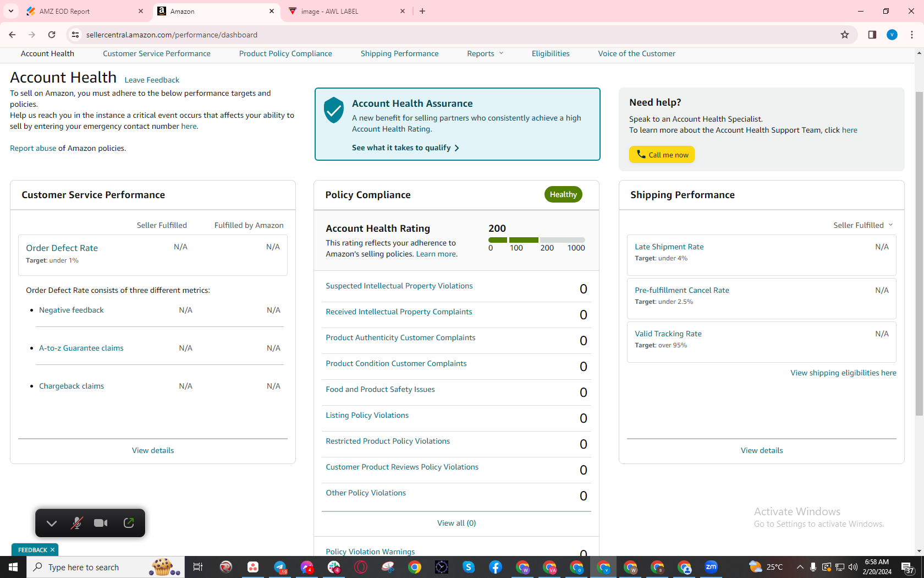Click the Report abuse link
This screenshot has width=924, height=578.
pyautogui.click(x=33, y=148)
